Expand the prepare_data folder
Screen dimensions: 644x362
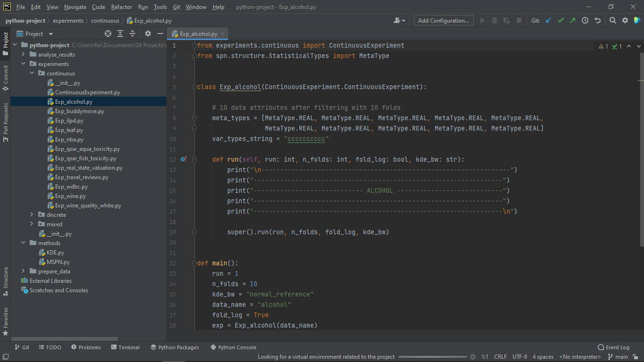coord(23,271)
